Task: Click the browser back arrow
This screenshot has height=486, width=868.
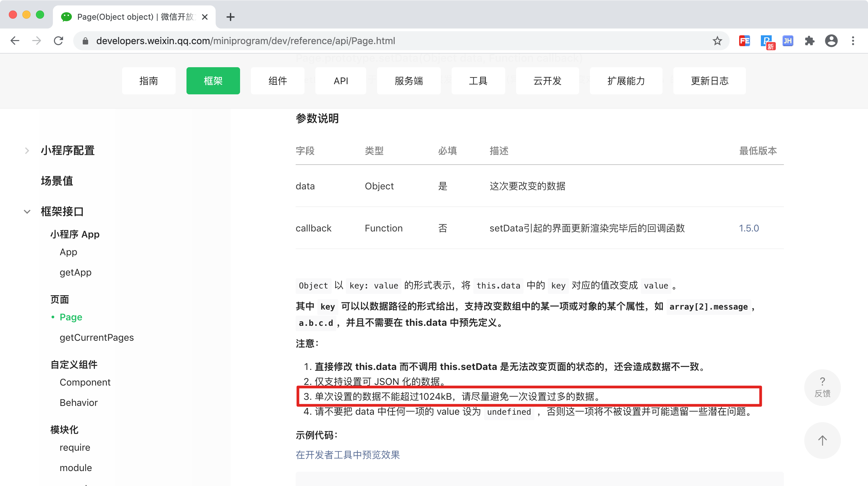Action: [15, 41]
